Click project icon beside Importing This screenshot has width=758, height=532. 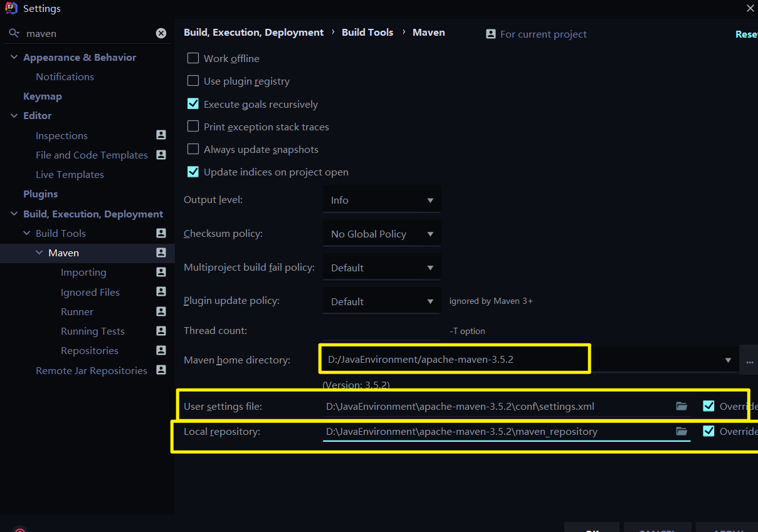pyautogui.click(x=161, y=272)
